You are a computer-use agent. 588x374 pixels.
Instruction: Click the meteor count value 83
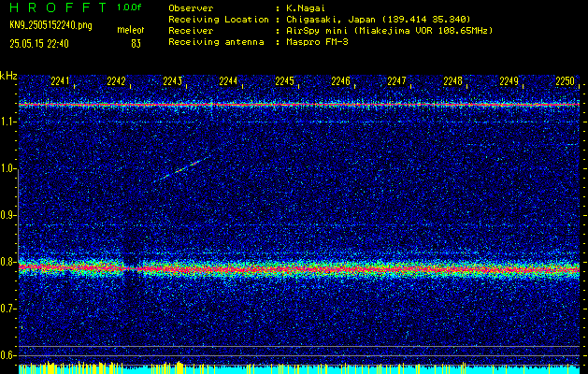pos(136,44)
